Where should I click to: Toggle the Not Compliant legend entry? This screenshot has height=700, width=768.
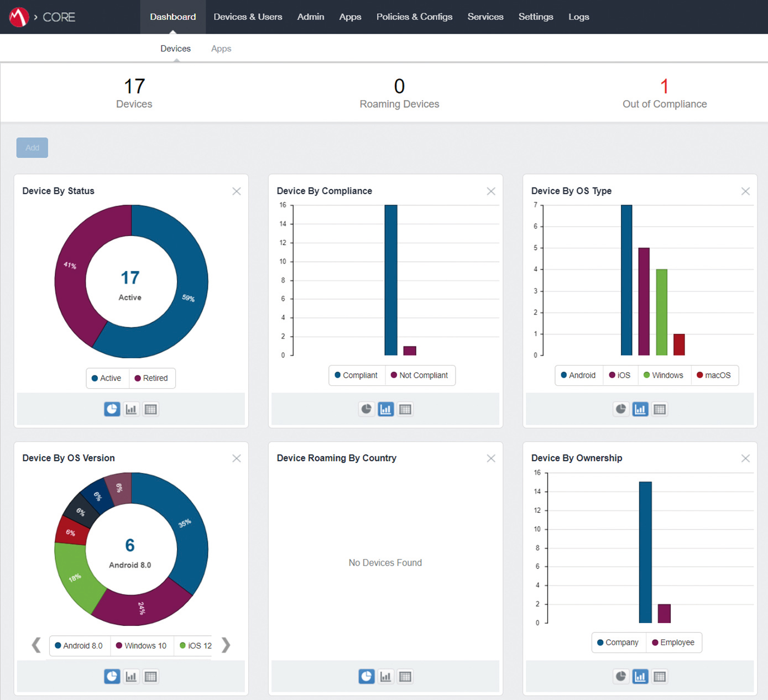[420, 375]
